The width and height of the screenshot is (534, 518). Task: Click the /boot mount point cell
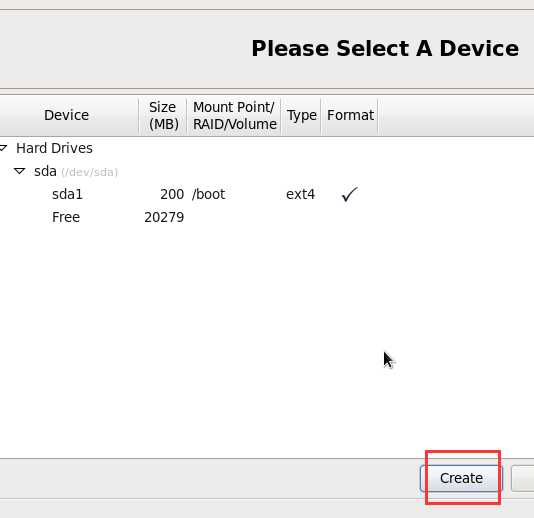[208, 194]
